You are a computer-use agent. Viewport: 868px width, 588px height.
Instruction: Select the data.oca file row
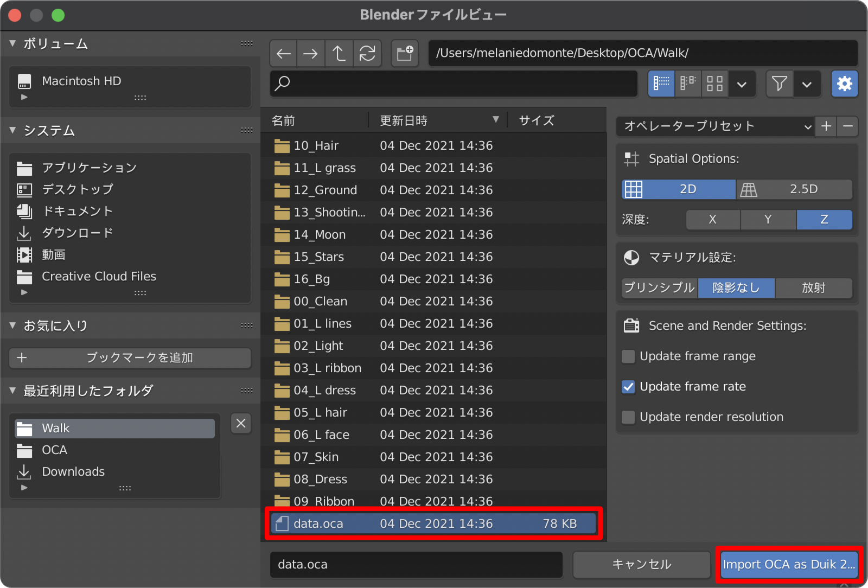pyautogui.click(x=380, y=523)
